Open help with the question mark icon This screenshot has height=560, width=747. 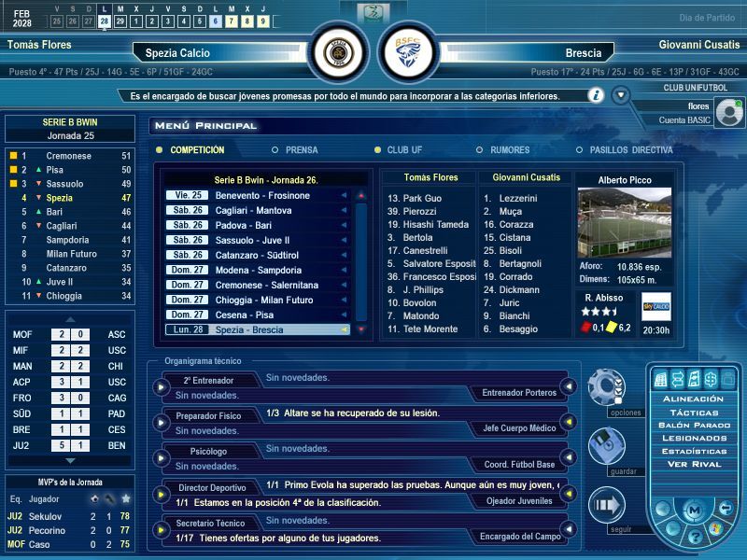[694, 537]
